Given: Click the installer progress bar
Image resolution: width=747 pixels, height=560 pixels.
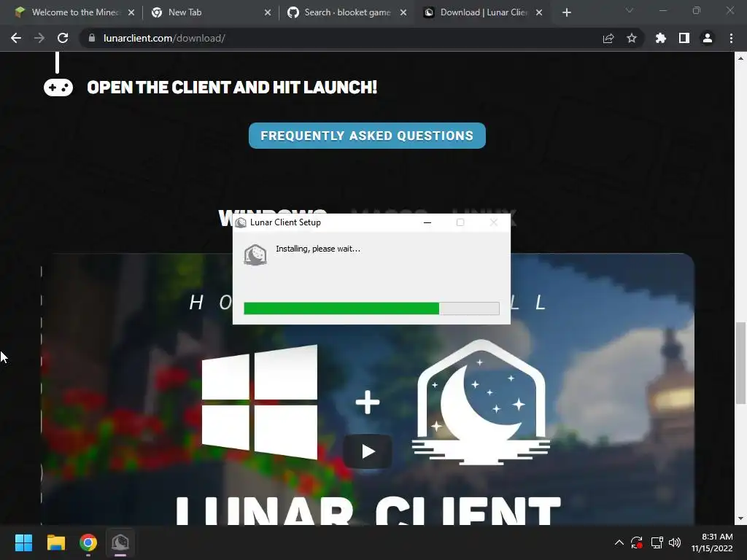Looking at the screenshot, I should click(371, 308).
